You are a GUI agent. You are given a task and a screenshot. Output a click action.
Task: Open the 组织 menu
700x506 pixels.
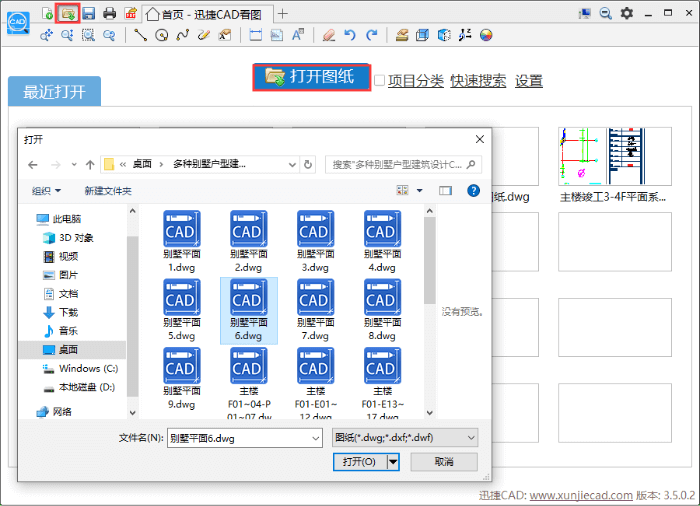click(46, 191)
